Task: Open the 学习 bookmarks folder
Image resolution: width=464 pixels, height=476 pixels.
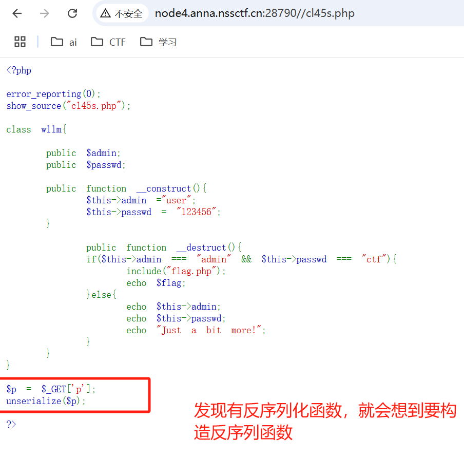Action: tap(158, 42)
